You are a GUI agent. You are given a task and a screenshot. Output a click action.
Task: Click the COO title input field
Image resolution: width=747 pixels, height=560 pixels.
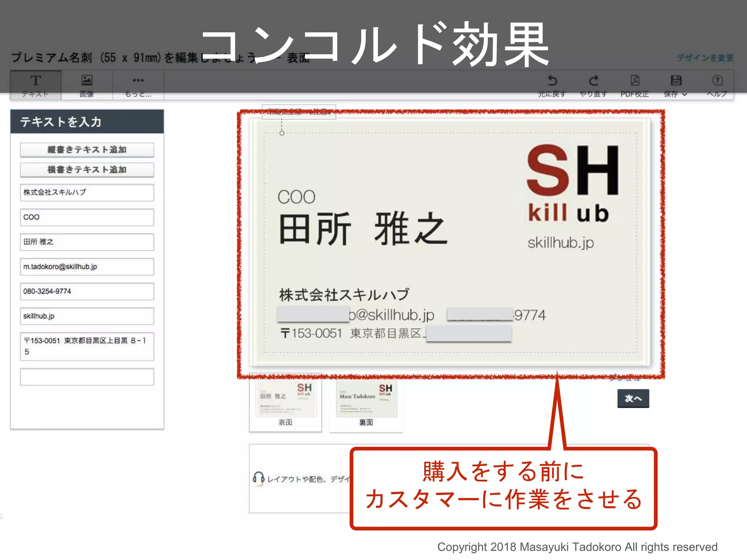click(87, 217)
